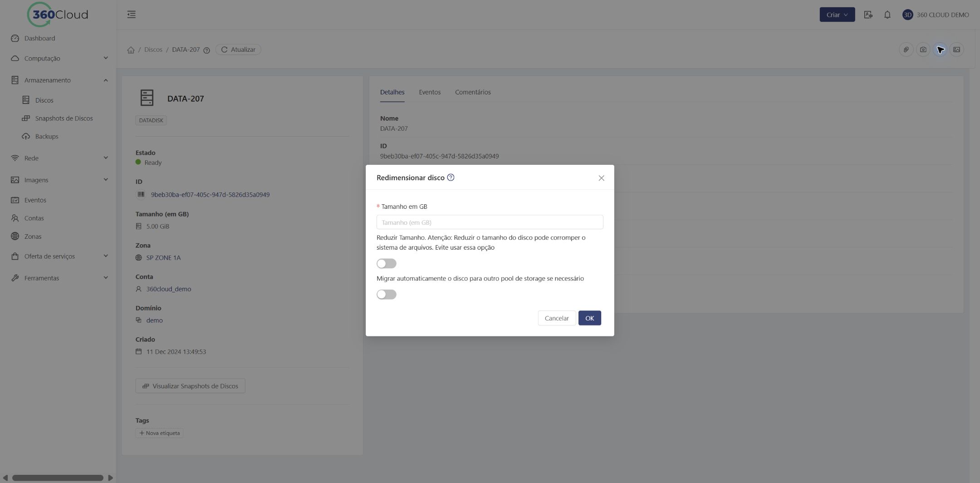The height and width of the screenshot is (483, 980).
Task: Click the paperclip attach icon
Action: 906,49
